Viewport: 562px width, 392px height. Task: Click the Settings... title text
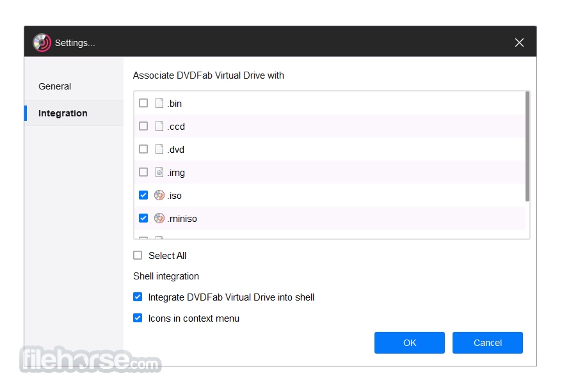click(75, 43)
